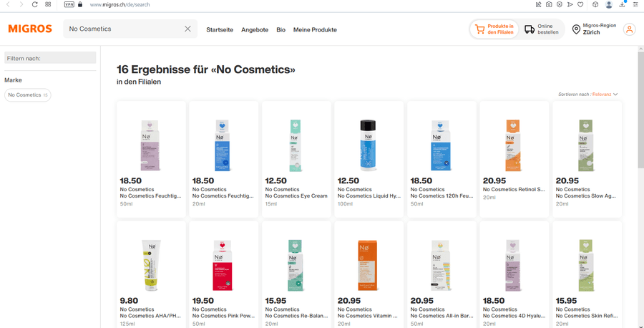Click the page vertical scrollbar
Image resolution: width=644 pixels, height=328 pixels.
[640, 110]
